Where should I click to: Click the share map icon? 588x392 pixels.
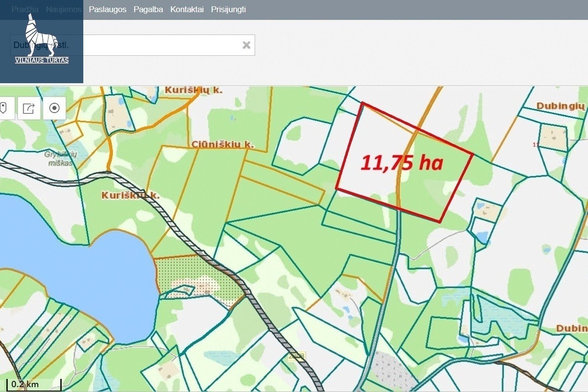(29, 108)
